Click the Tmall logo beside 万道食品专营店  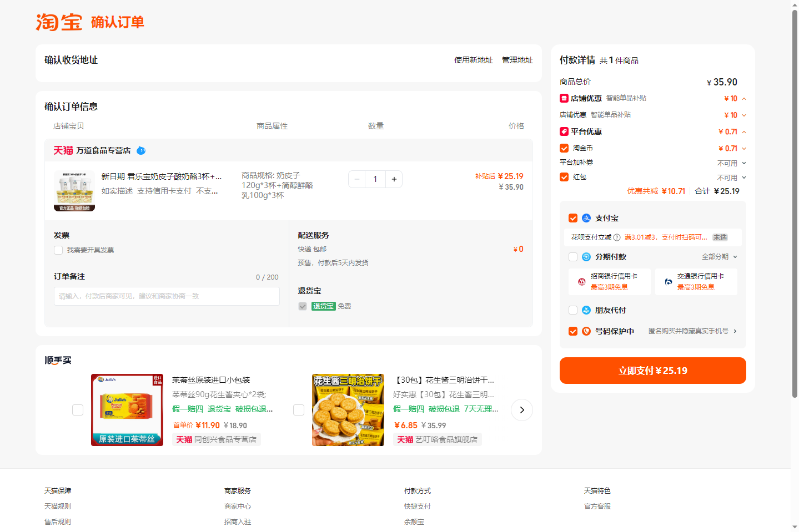(x=63, y=150)
